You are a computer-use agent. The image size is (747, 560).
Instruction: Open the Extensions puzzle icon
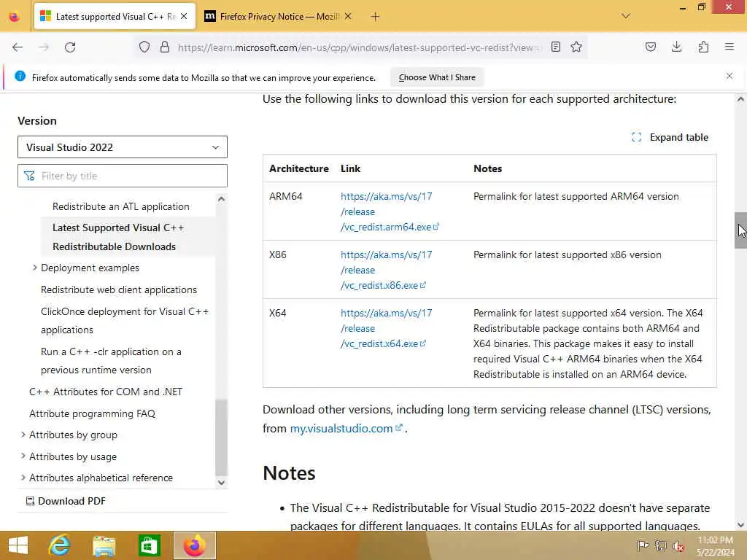[x=703, y=47]
